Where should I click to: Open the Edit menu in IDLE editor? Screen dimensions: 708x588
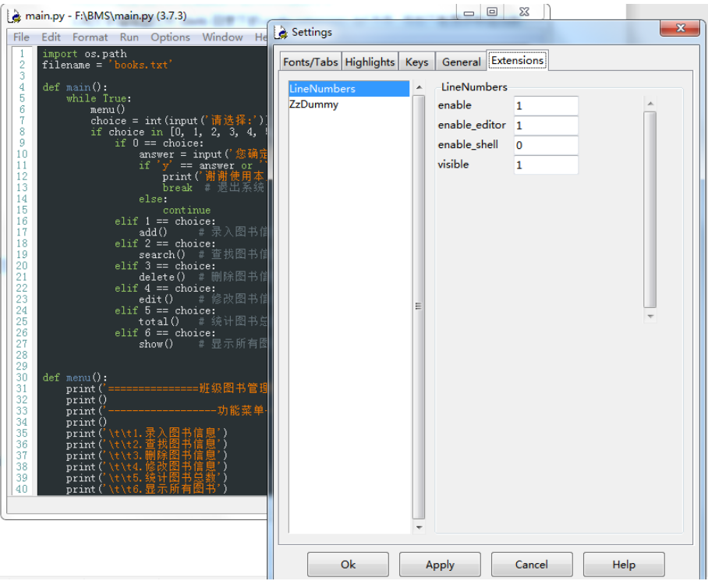[51, 37]
